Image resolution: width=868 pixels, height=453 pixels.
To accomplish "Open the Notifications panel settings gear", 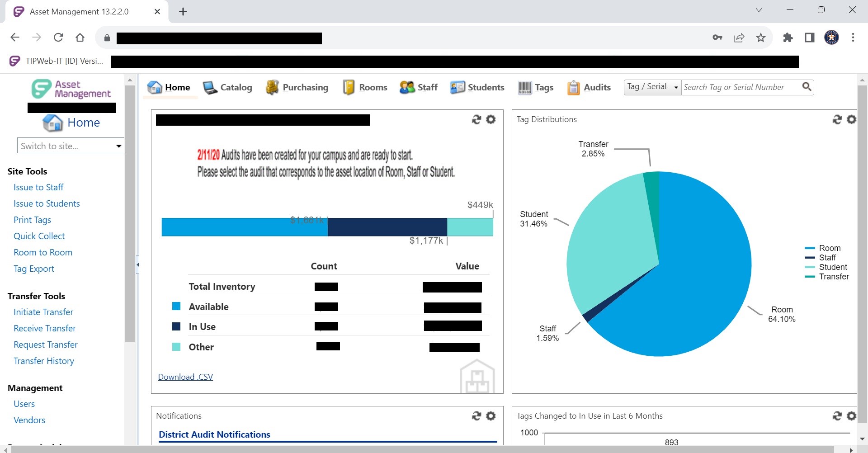I will (491, 416).
